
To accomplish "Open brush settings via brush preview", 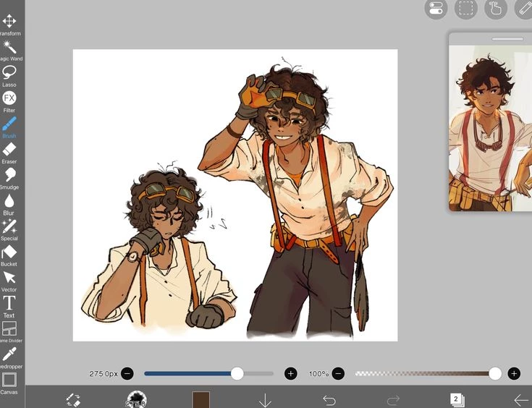I will click(137, 399).
